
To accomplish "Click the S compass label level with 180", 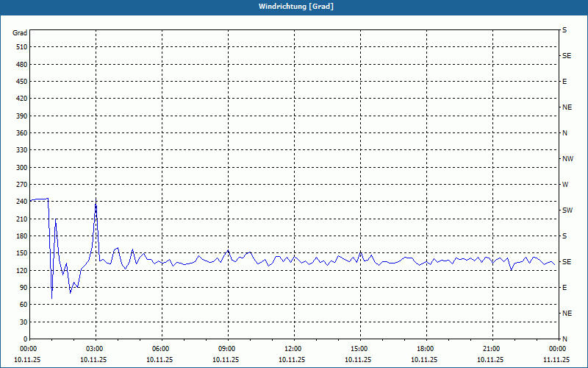I will [564, 236].
